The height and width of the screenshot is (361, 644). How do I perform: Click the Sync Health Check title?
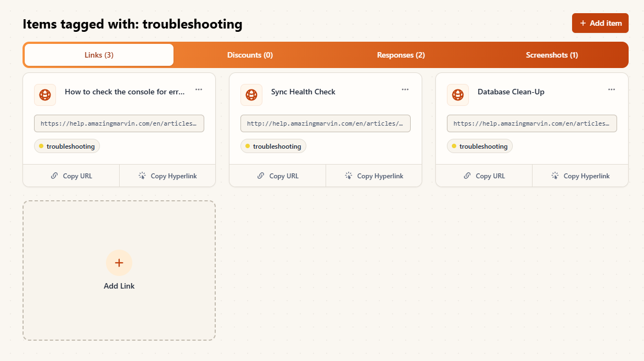[303, 92]
